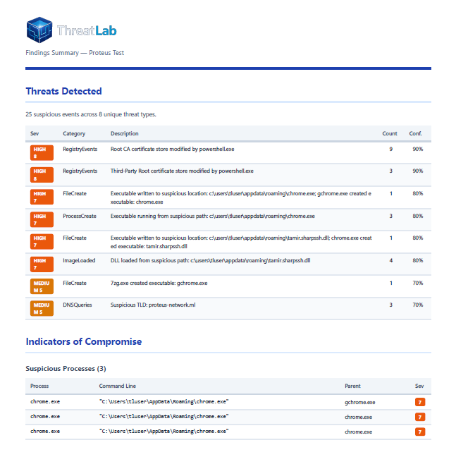456x476 pixels.
Task: Click the 'Command Line' column header
Action: 118,386
